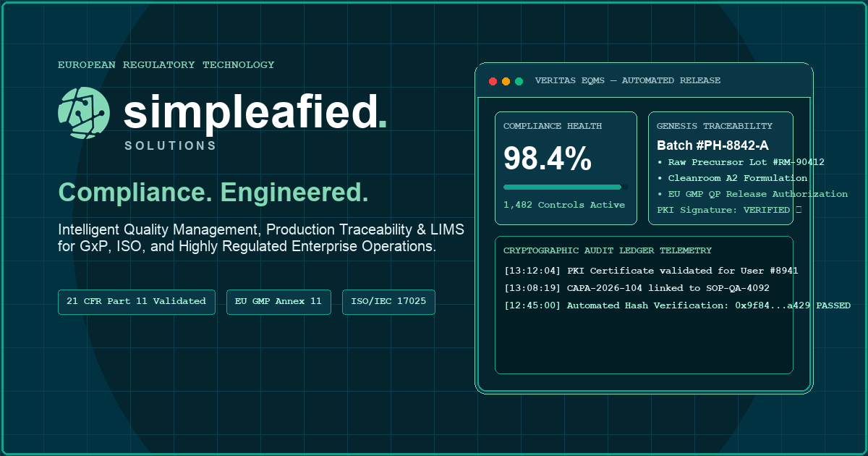Select EU GMP QP Release Authorization entry

(x=752, y=194)
